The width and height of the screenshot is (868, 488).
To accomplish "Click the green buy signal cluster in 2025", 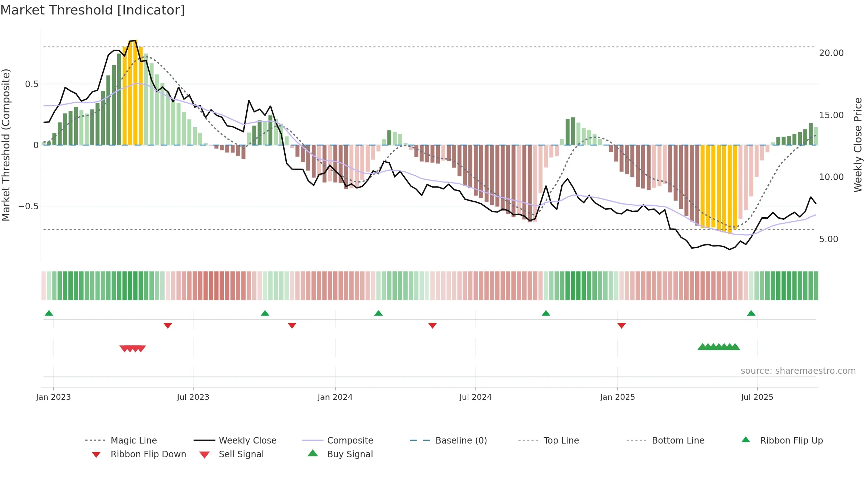I will pyautogui.click(x=719, y=347).
